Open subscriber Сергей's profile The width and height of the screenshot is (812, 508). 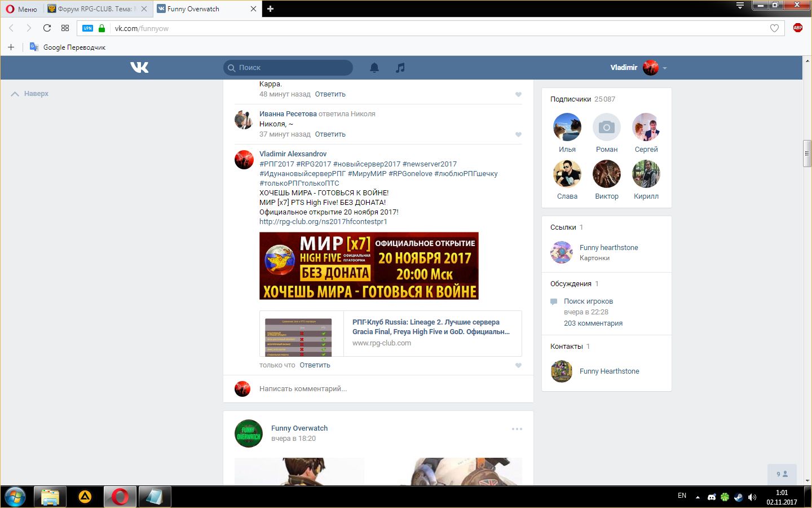[646, 127]
